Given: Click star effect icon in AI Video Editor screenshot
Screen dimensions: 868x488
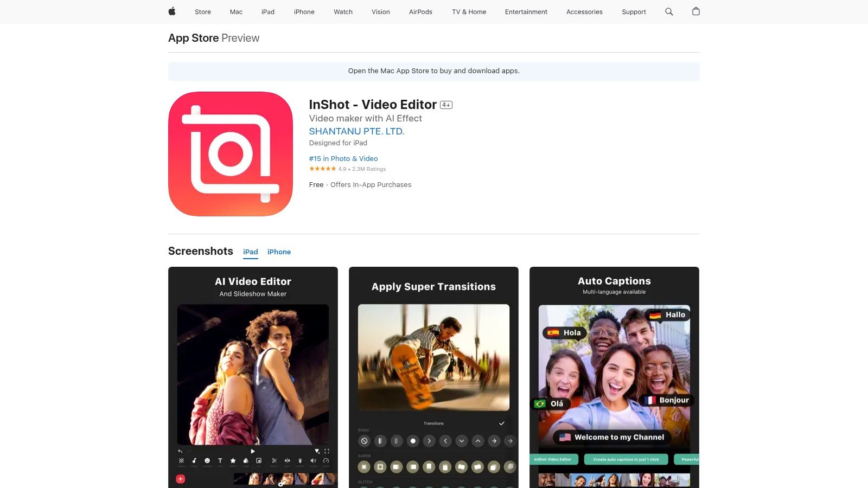Looking at the screenshot, I should (x=233, y=460).
